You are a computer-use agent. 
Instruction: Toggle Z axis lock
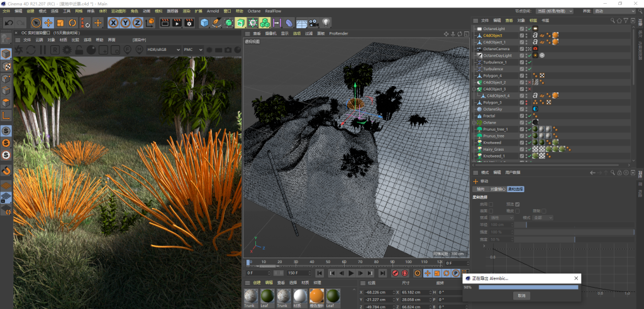[x=137, y=23]
